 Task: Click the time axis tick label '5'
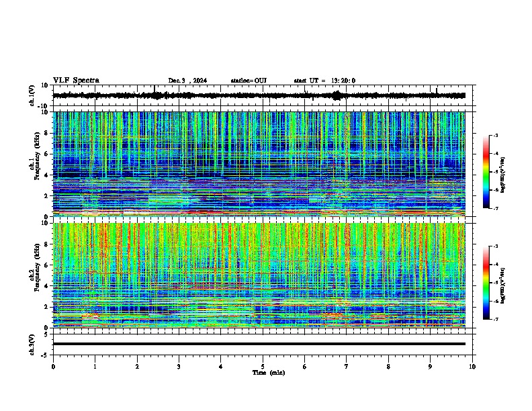pos(263,367)
